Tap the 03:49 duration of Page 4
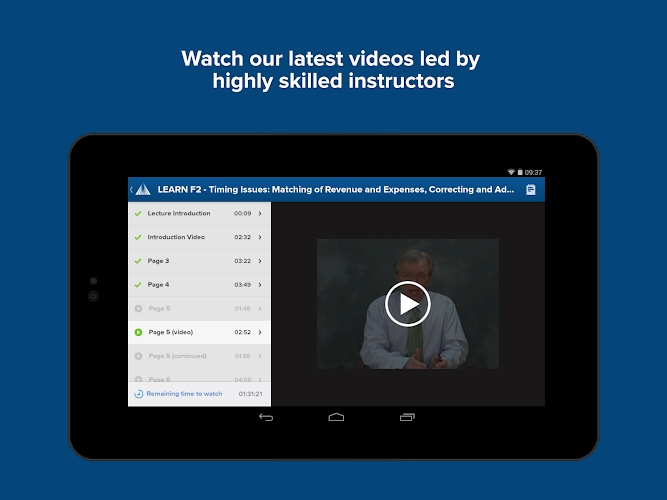 [242, 285]
